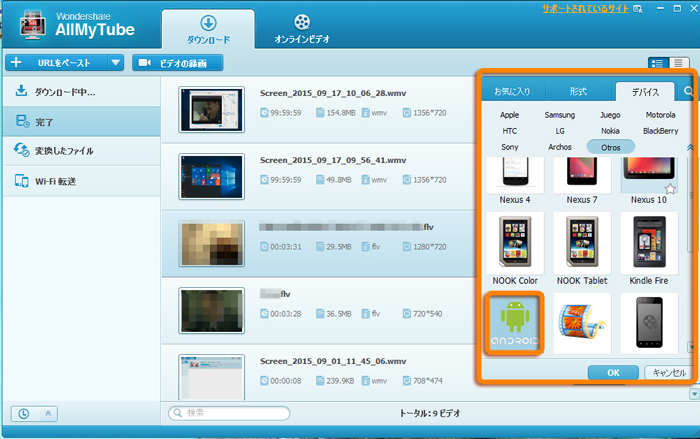Choose the NOOK Tablet device preset

pyautogui.click(x=582, y=249)
